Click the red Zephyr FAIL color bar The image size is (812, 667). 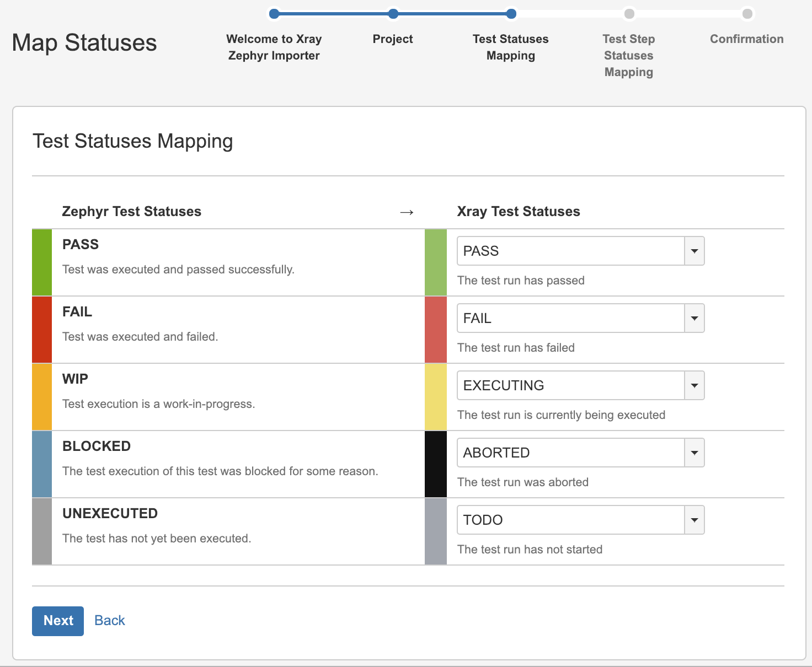pos(42,330)
